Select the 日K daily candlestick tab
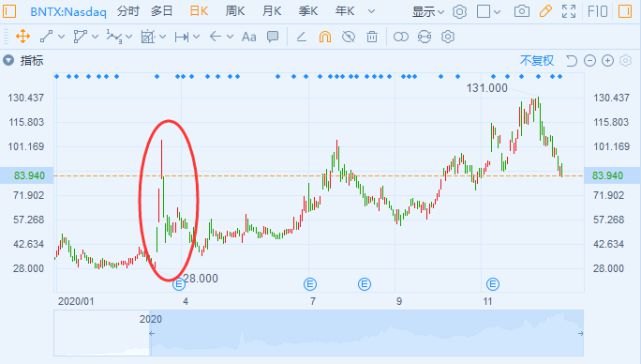Screen dimensions: 641x364 click(x=199, y=11)
